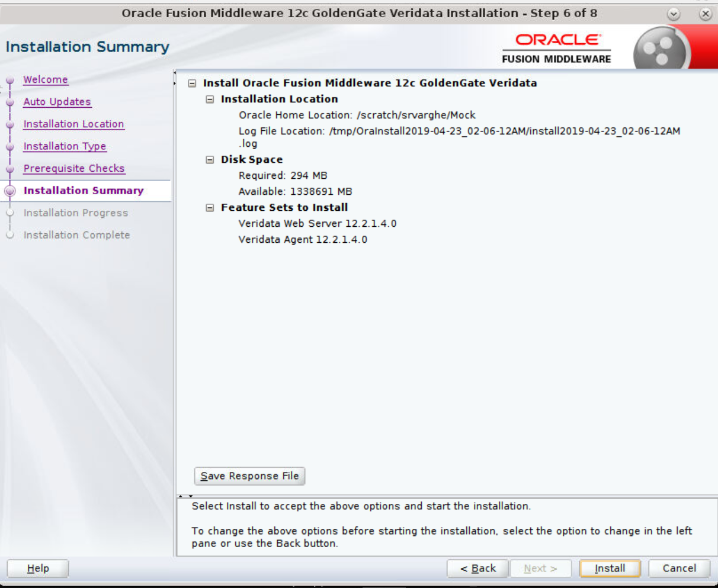
Task: Click the Prerequisite Checks step bullet icon
Action: click(9, 169)
